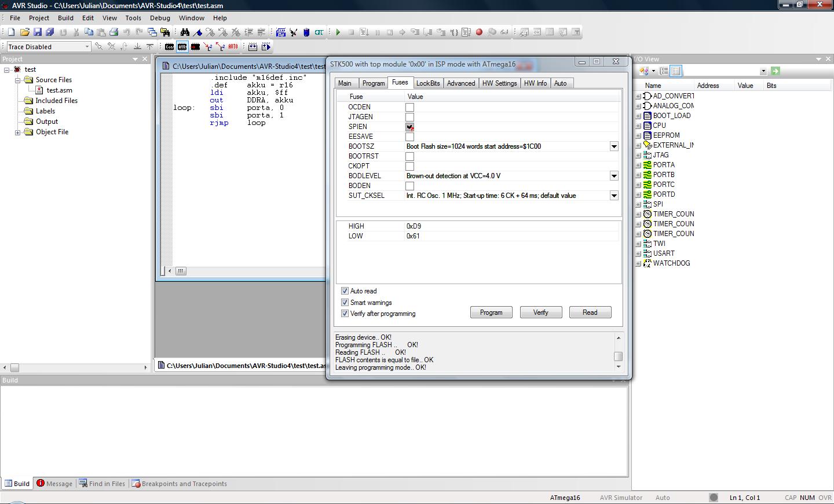This screenshot has width=834, height=504.
Task: Expand the Object File folder
Action: (x=18, y=132)
